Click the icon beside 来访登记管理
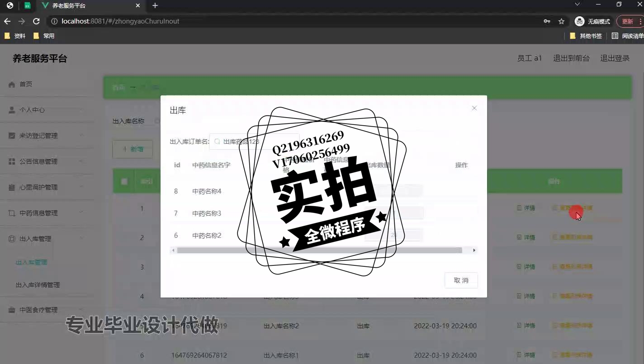Image resolution: width=644 pixels, height=364 pixels. (12, 136)
